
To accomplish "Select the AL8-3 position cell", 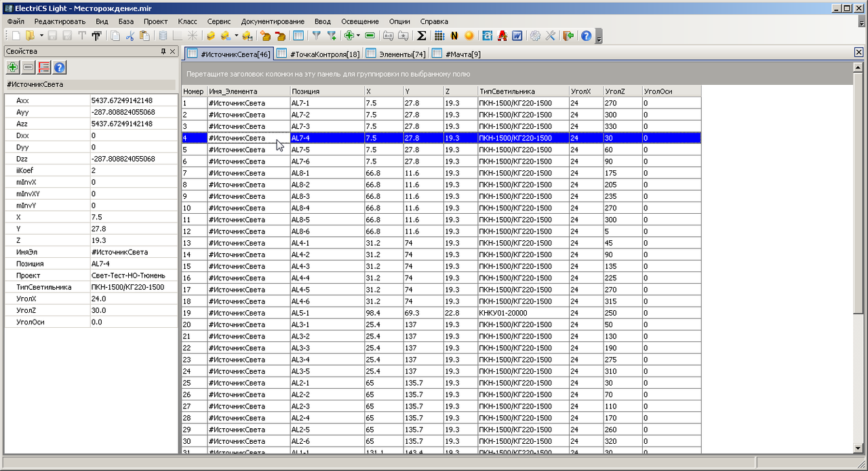I will click(326, 196).
